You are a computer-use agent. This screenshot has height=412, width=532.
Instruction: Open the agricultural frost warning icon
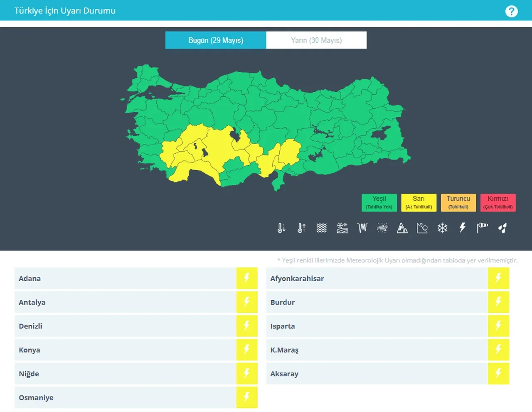(x=341, y=228)
